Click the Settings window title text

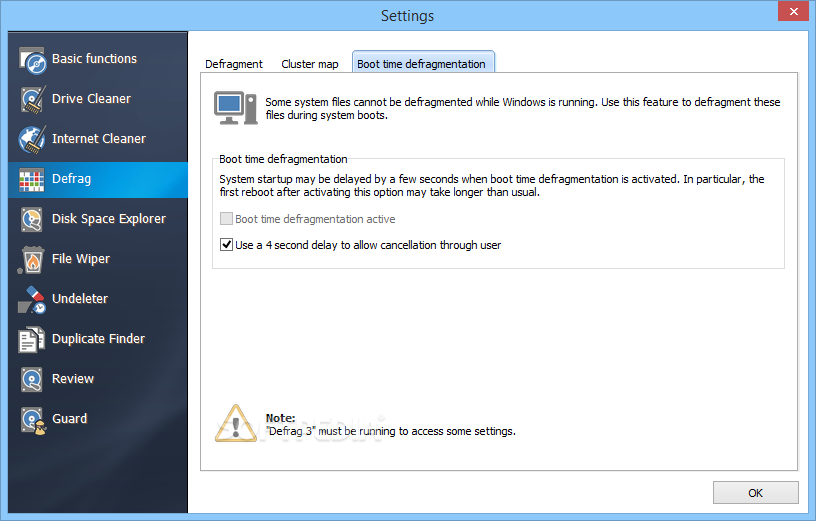click(407, 16)
